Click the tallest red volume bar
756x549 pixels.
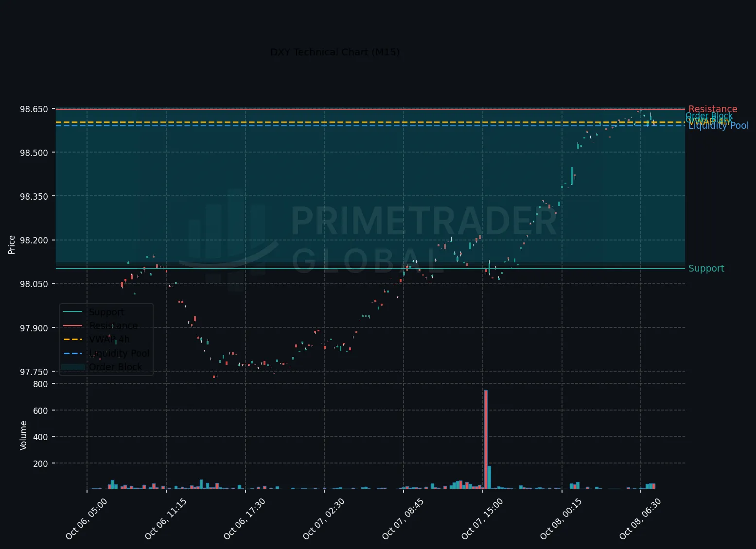(486, 439)
